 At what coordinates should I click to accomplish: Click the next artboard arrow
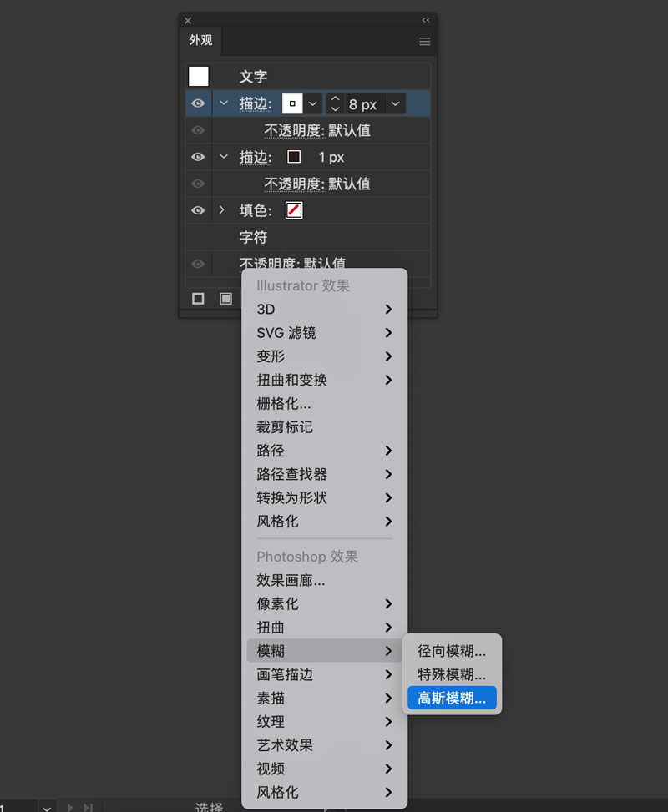71,807
